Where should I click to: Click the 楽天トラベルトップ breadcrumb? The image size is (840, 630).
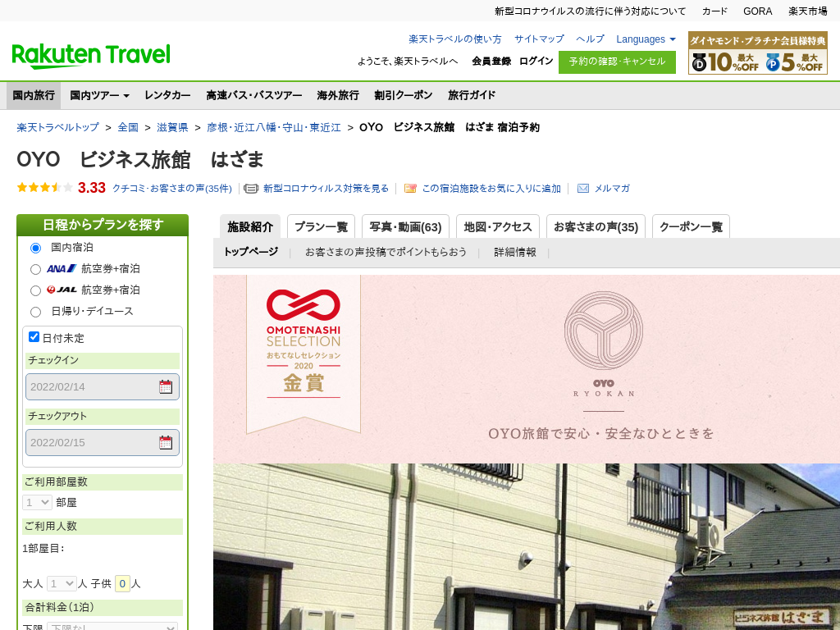pos(58,127)
